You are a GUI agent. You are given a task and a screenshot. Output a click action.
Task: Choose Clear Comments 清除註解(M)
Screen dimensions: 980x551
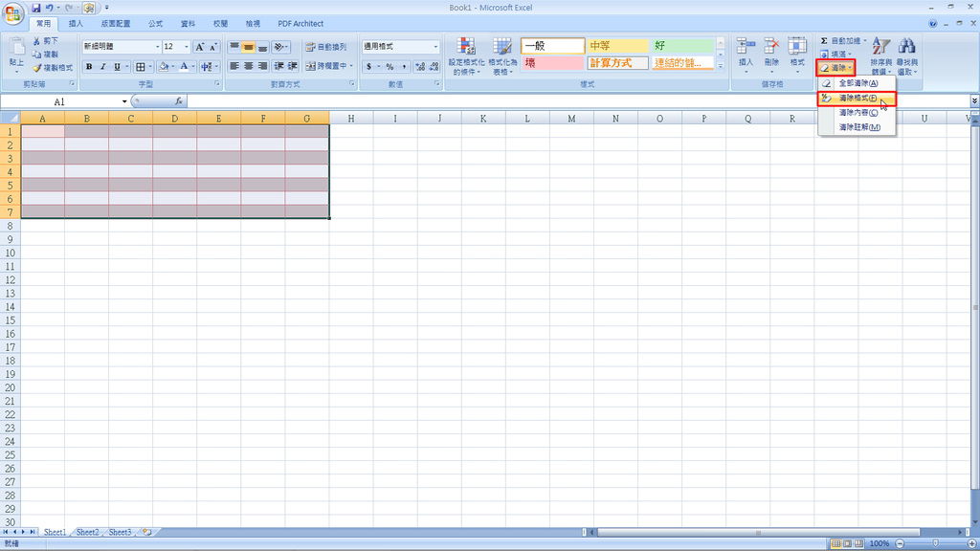(x=857, y=127)
